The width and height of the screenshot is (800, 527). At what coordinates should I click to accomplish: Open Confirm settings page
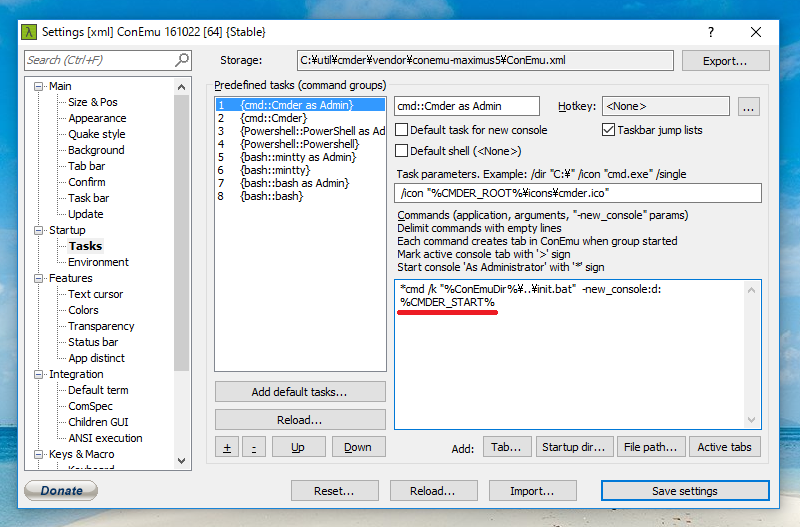click(87, 182)
